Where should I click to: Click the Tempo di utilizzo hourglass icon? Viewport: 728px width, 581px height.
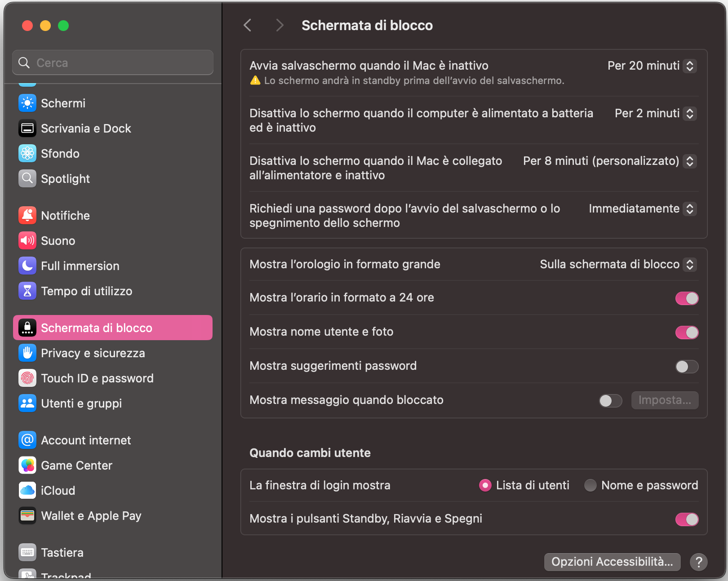tap(27, 291)
